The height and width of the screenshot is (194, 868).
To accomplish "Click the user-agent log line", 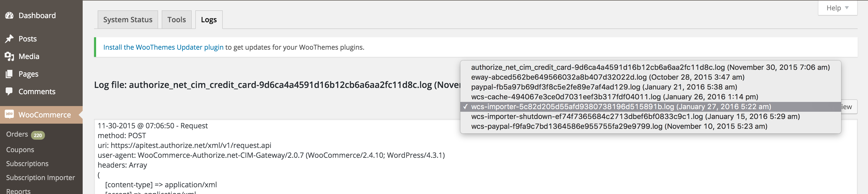I will point(271,155).
